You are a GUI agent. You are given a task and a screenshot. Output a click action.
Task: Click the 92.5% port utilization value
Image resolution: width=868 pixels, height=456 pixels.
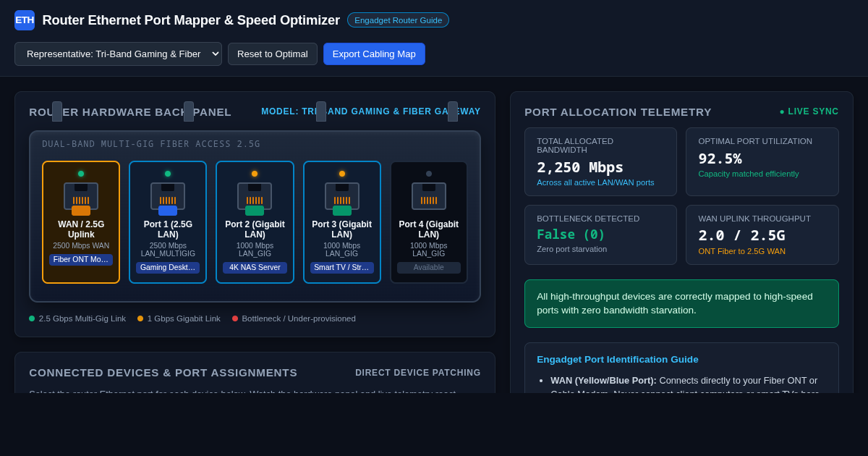(720, 159)
